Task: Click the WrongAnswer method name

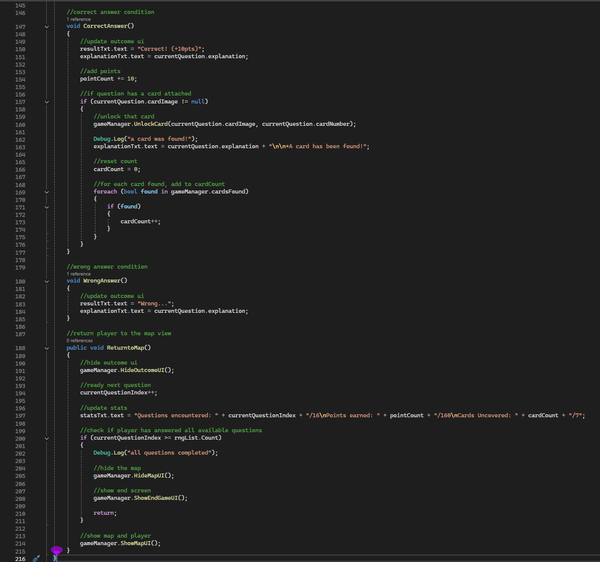Action: click(102, 281)
